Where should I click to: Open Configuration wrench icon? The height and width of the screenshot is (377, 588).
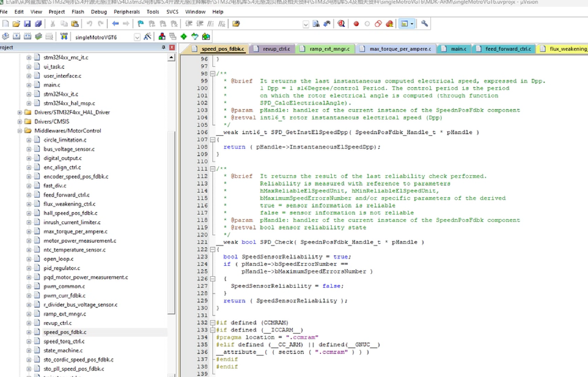424,24
